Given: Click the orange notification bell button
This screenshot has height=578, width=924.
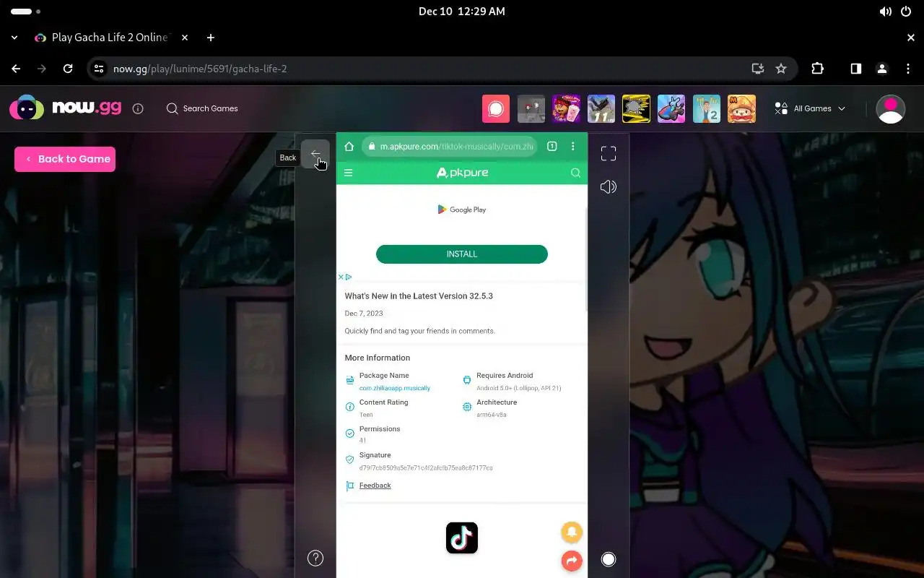Looking at the screenshot, I should tap(572, 532).
